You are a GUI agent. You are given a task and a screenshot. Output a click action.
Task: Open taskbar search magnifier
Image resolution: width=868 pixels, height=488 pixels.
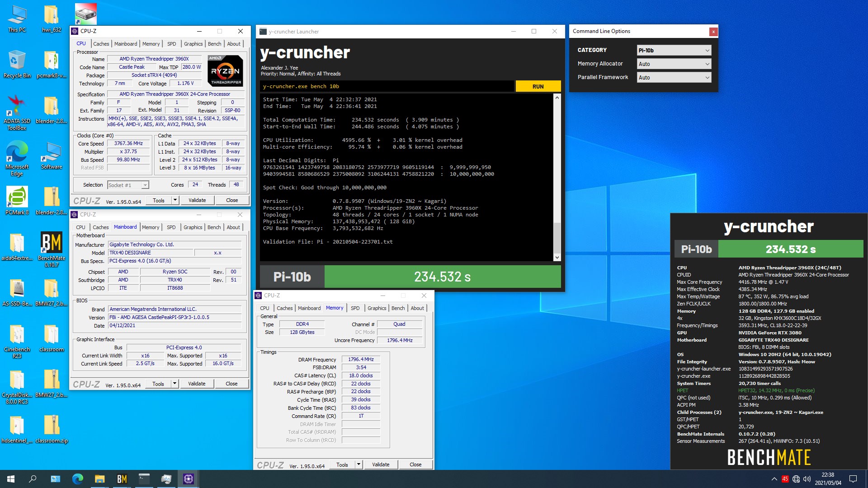point(33,479)
